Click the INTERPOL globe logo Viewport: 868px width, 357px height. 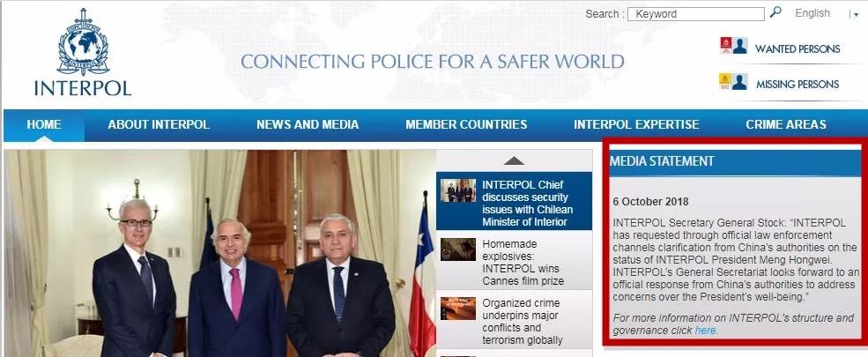pyautogui.click(x=83, y=52)
